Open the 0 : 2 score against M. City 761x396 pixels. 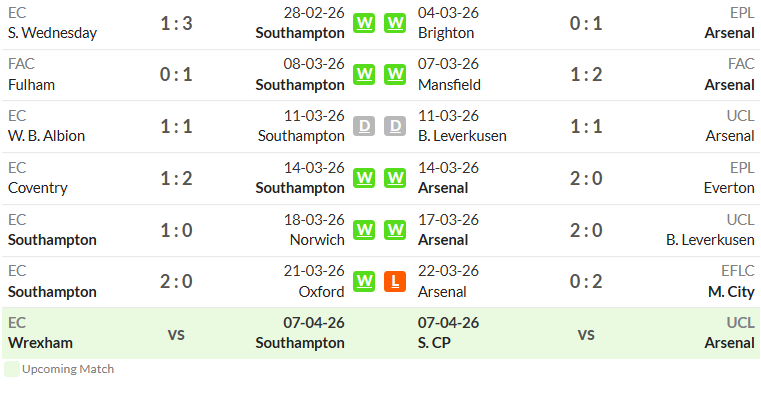(x=586, y=281)
